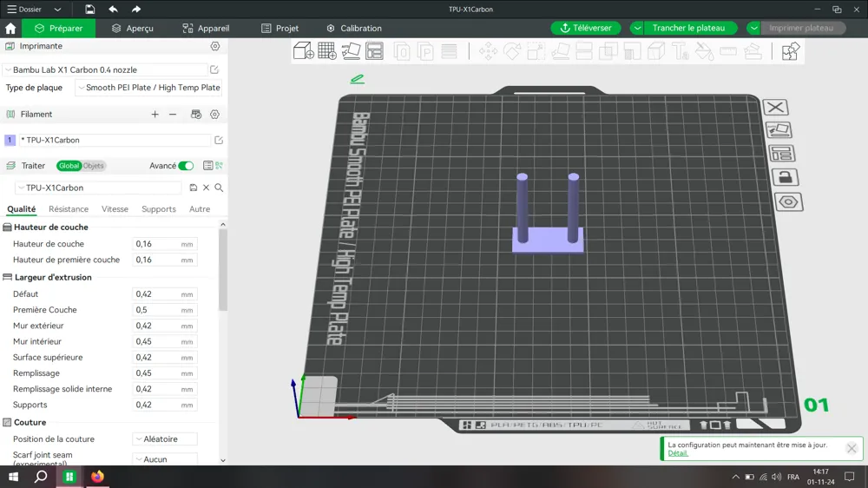
Task: Switch to the Aperçu tab
Action: pos(132,28)
